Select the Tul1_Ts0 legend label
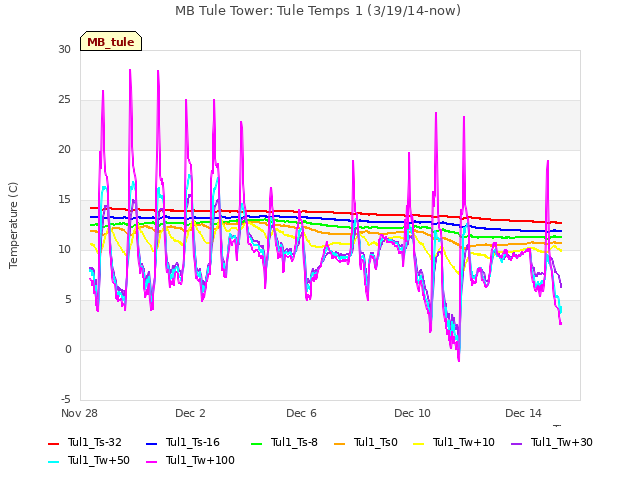This screenshot has height=480, width=640. pos(376,442)
